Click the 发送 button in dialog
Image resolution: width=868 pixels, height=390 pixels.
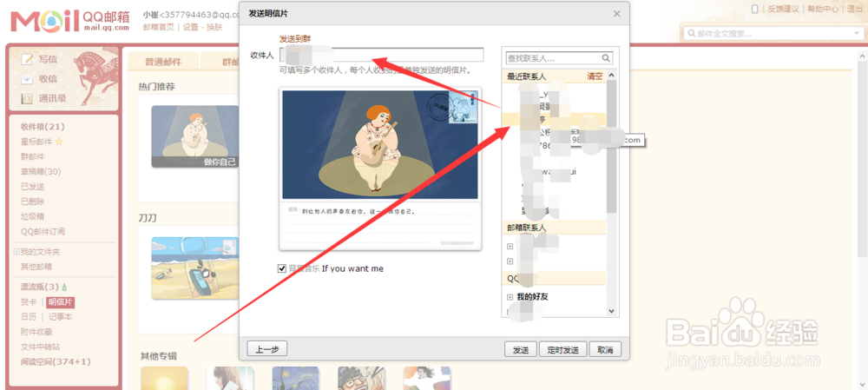[520, 349]
